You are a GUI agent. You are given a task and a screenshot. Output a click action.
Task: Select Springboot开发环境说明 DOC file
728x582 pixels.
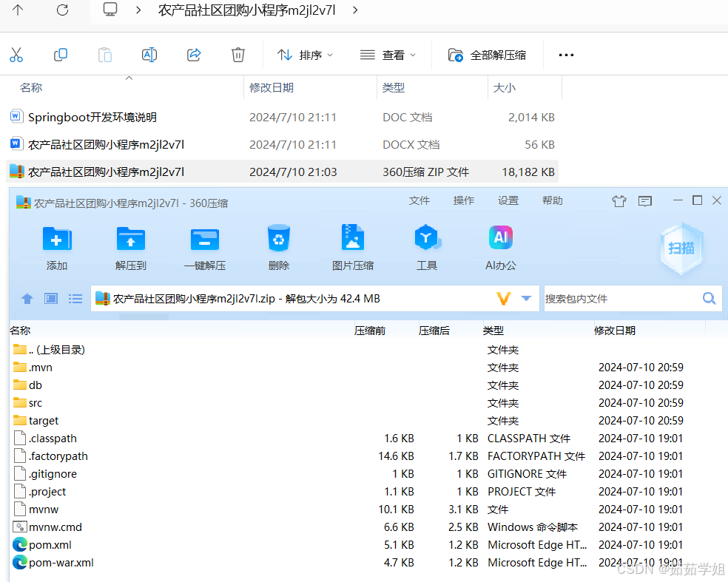(x=283, y=118)
